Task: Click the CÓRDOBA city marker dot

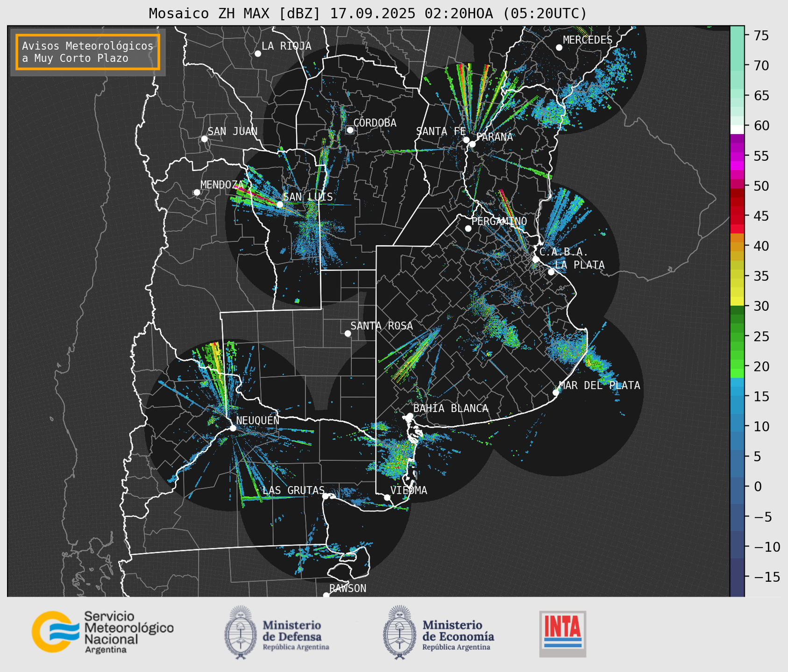Action: [350, 130]
